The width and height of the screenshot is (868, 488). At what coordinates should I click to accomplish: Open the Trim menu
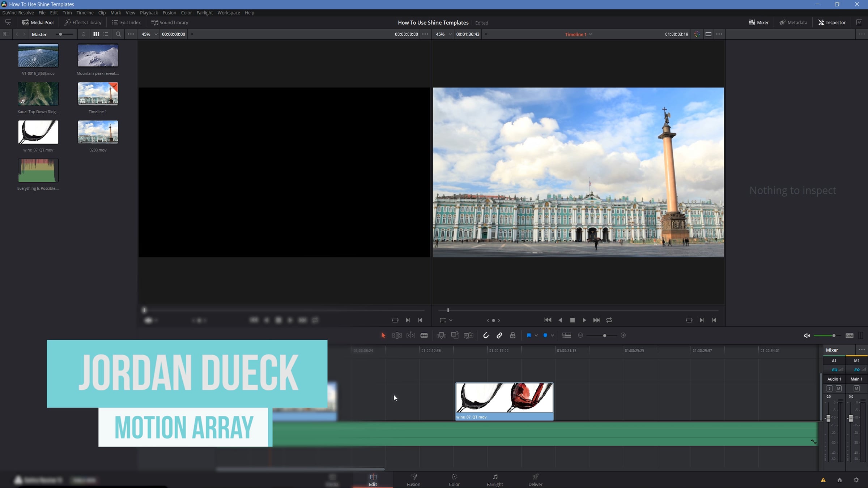click(67, 13)
